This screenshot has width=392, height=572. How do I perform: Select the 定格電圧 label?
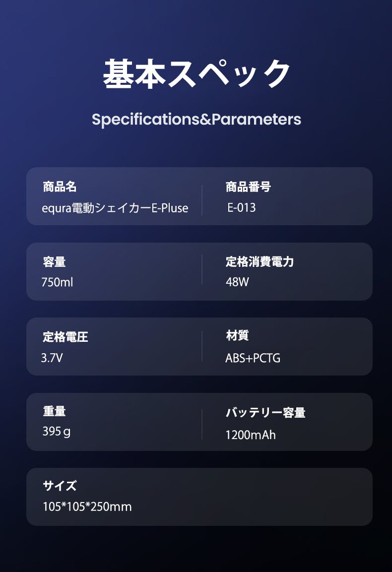[x=65, y=337]
